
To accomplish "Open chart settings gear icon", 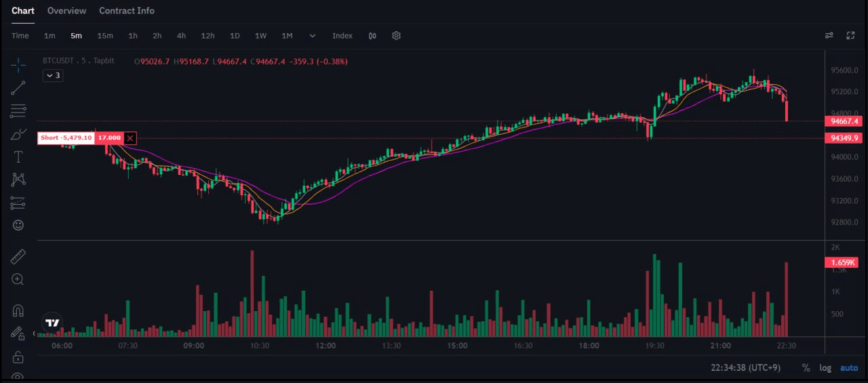I will pyautogui.click(x=397, y=36).
